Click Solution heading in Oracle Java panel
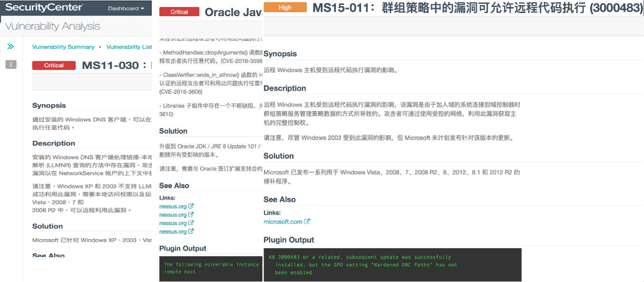 (173, 131)
